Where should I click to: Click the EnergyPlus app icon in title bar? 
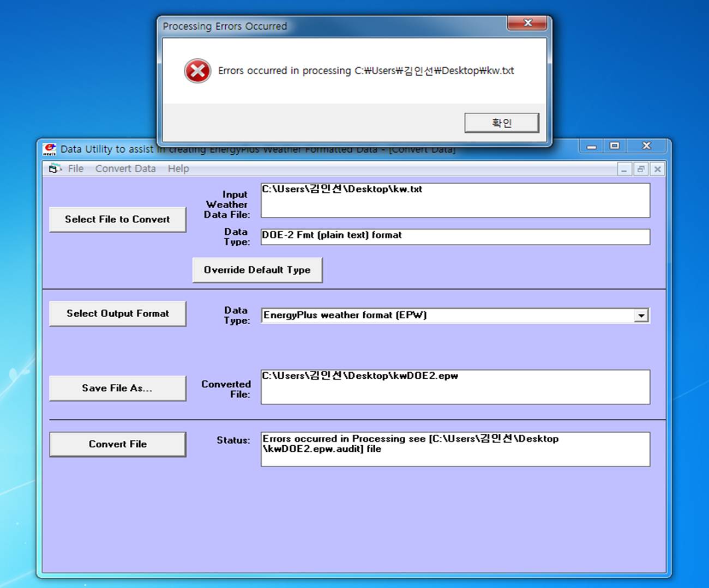click(x=50, y=149)
